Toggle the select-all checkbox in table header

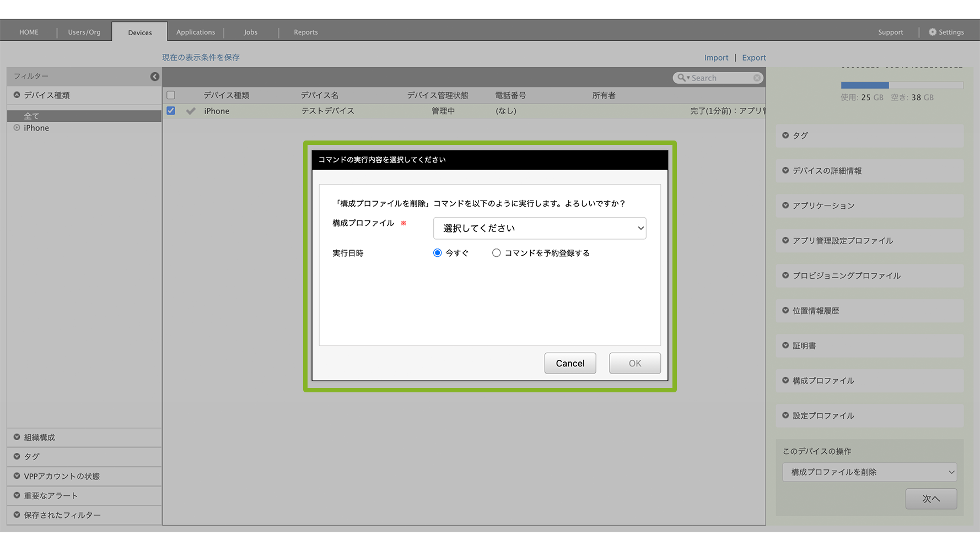[x=171, y=95]
